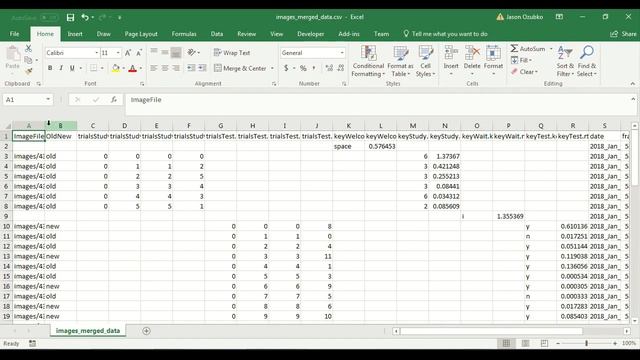Open the Find & Select menu
This screenshot has height=360, width=640.
click(x=587, y=61)
